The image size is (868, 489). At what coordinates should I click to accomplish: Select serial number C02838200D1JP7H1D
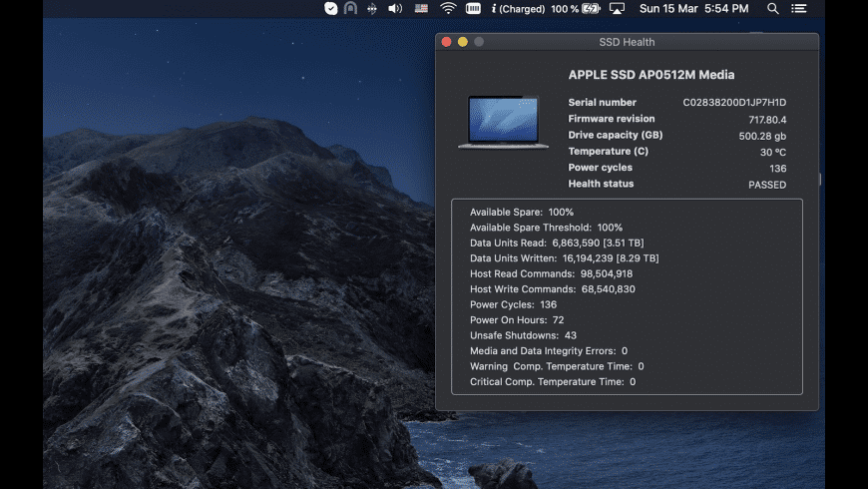pos(734,103)
